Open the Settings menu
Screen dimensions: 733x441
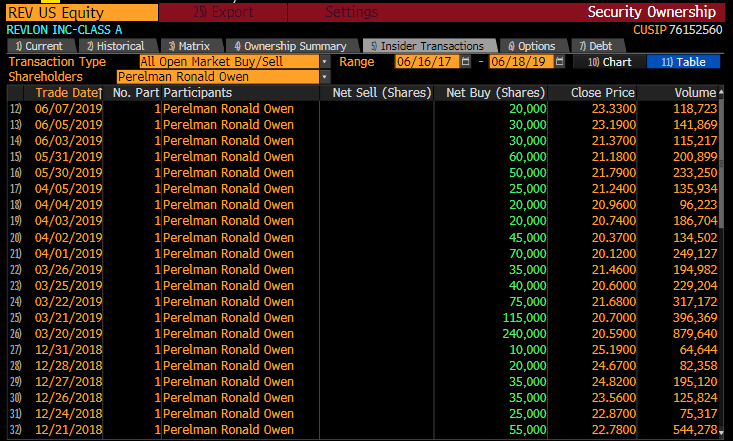(x=351, y=13)
